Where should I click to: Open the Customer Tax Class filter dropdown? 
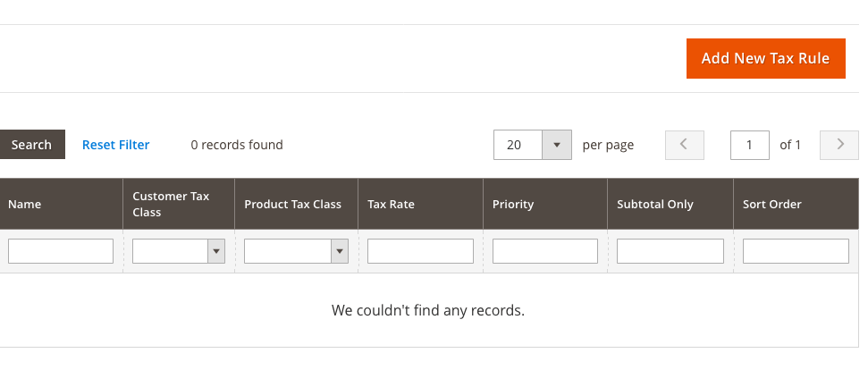tap(179, 251)
